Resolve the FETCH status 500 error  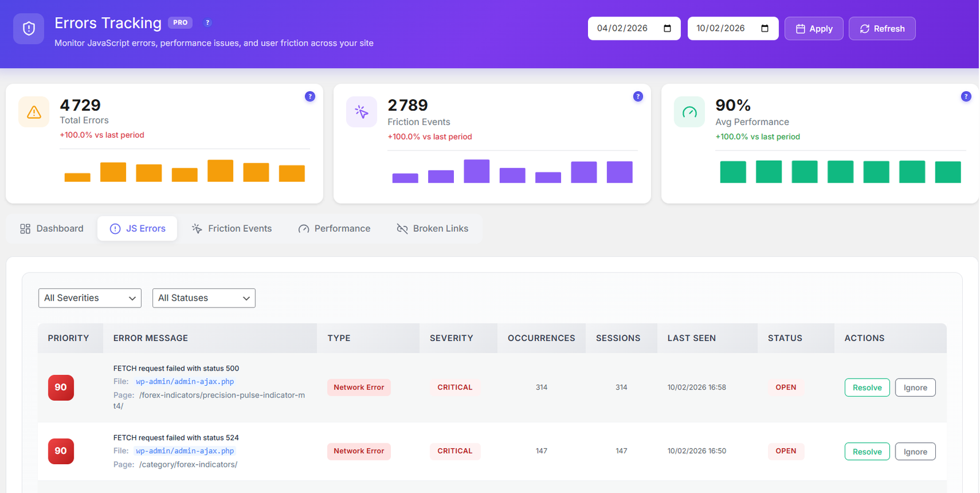click(867, 388)
